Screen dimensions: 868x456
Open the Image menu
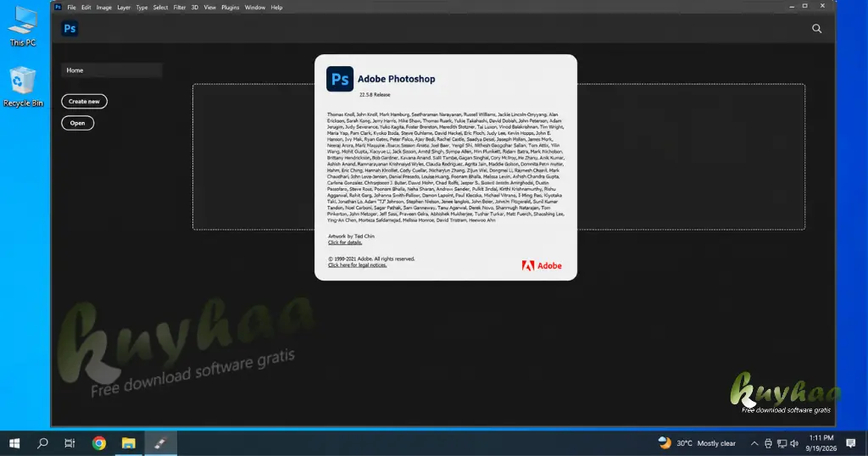104,7
